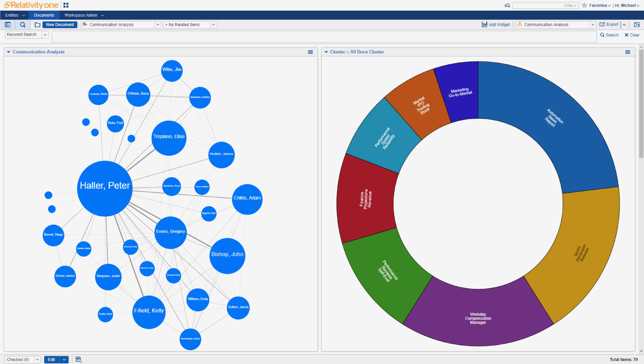
Task: Open the No Related Items dropdown
Action: (x=213, y=25)
